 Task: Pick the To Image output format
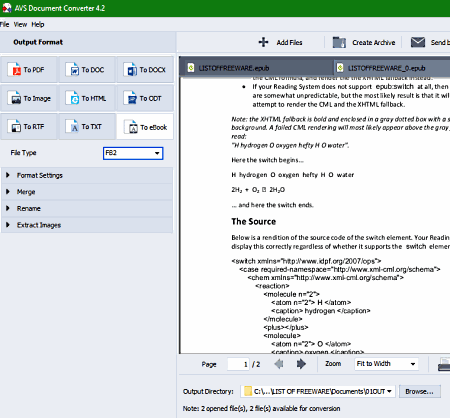29,98
